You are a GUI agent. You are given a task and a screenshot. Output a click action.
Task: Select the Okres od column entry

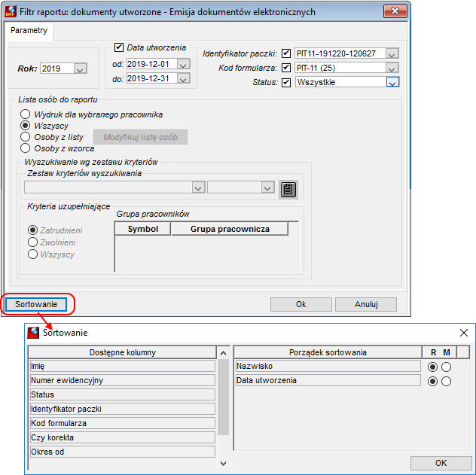[123, 452]
